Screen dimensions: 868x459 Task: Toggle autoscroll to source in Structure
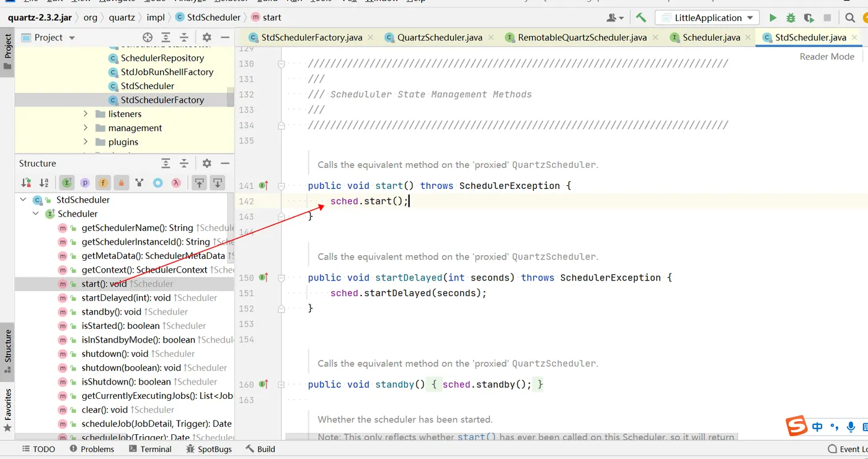pos(199,183)
